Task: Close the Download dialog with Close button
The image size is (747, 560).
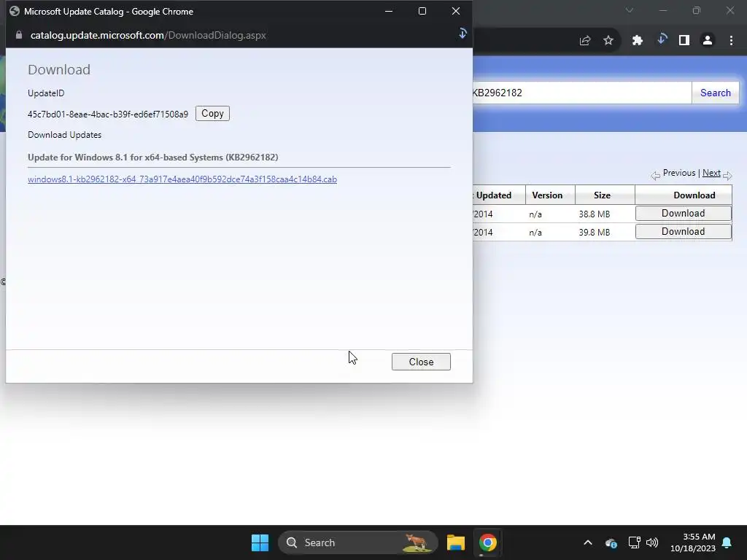Action: click(421, 362)
